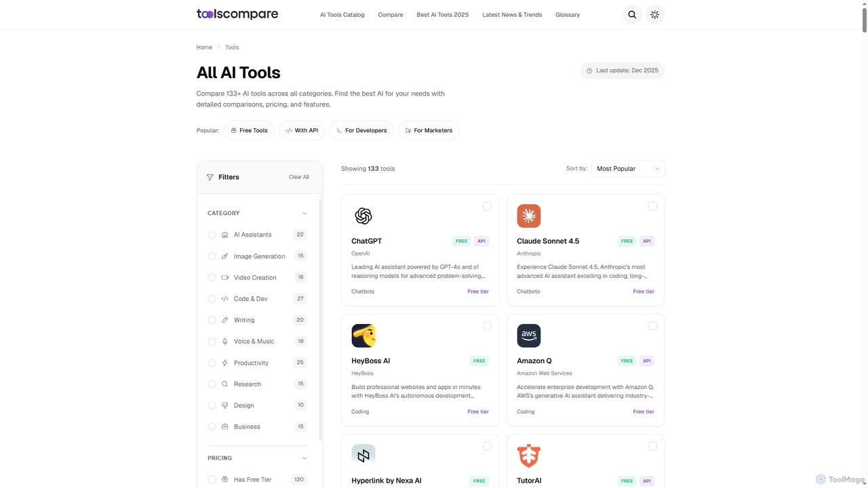The height and width of the screenshot is (488, 868).
Task: Click the Productivity lightning icon
Action: point(225,363)
